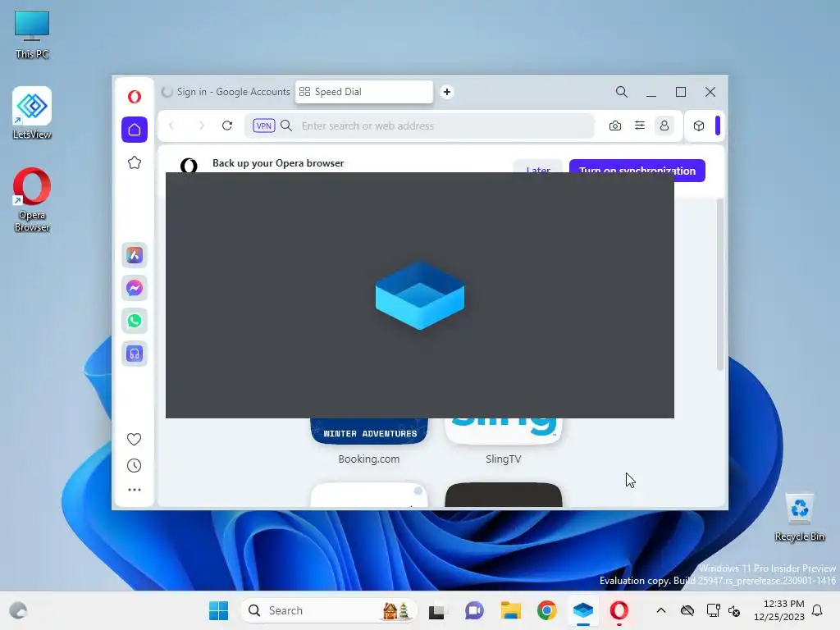The height and width of the screenshot is (630, 840).
Task: Click the Opera menu logo
Action: point(135,97)
